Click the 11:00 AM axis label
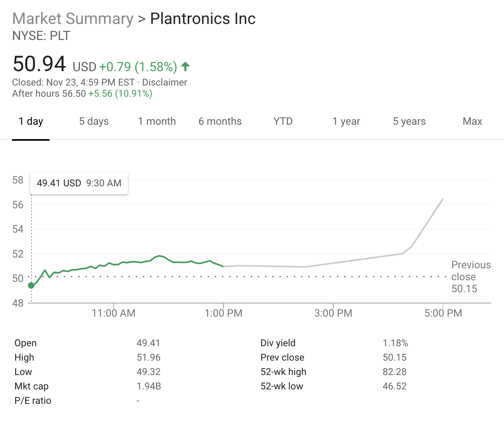504x423 pixels. (113, 313)
